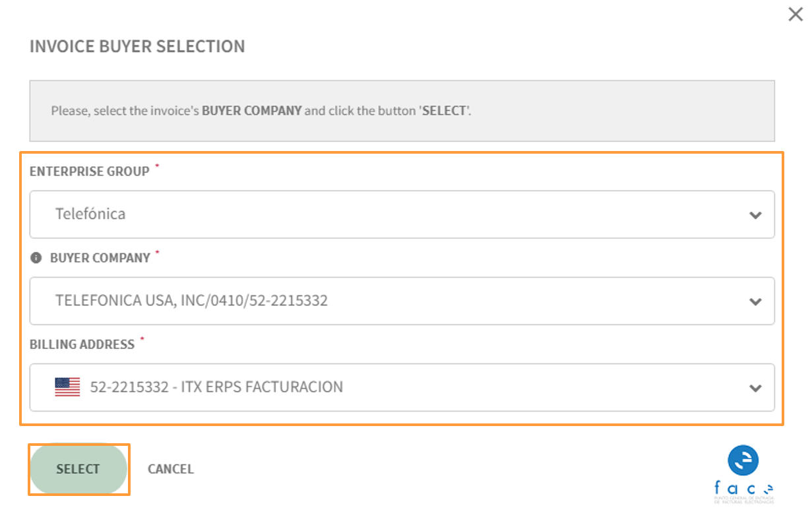Expand the Buyer Company chevron arrow
812x525 pixels.
coord(756,301)
